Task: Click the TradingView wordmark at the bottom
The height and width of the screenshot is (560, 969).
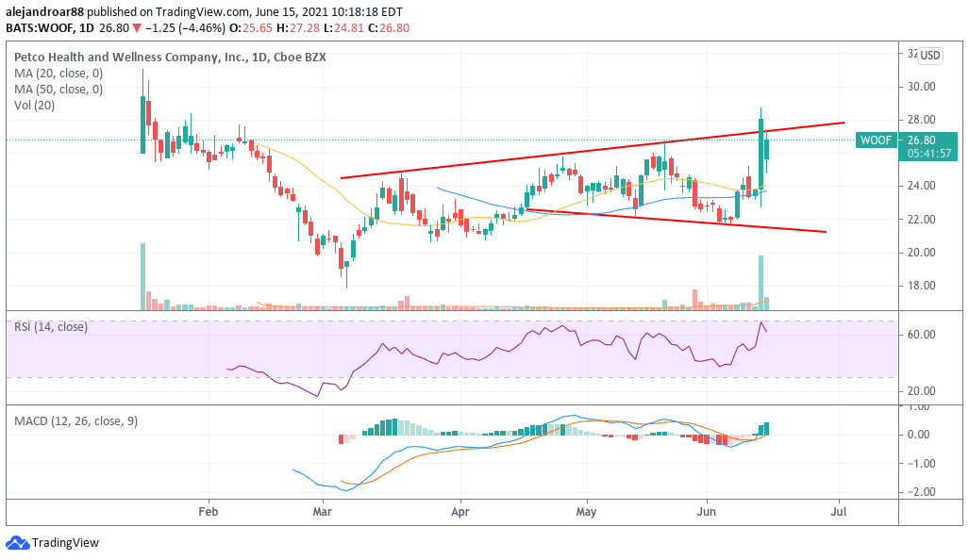Action: pos(65,543)
